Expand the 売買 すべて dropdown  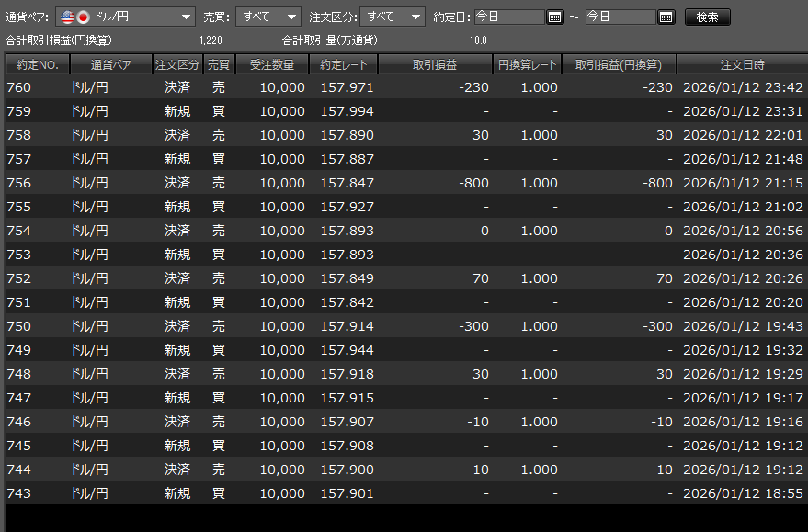click(268, 17)
